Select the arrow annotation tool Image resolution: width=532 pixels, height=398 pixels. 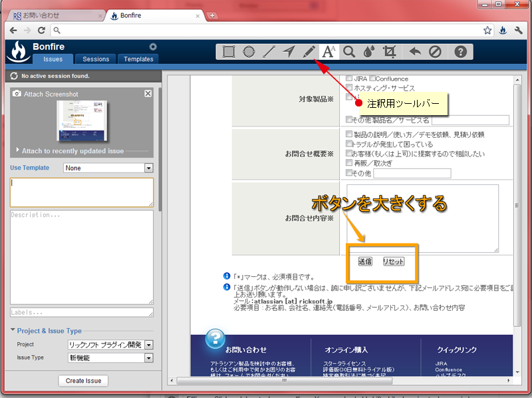[289, 52]
